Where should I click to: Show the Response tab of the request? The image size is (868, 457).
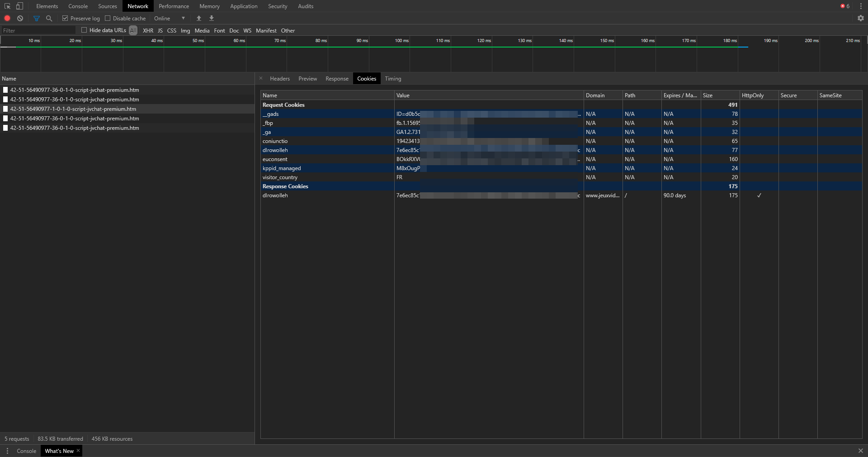coord(337,79)
